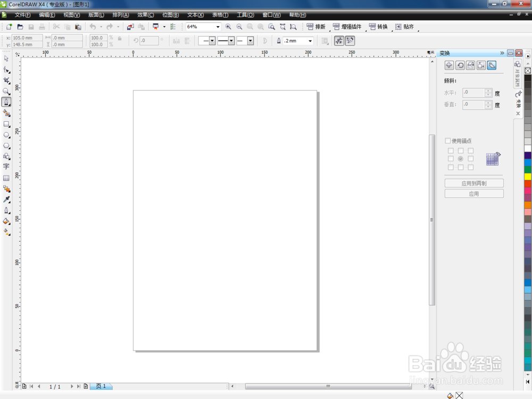Expand the undo history dropdown arrow

click(101, 27)
